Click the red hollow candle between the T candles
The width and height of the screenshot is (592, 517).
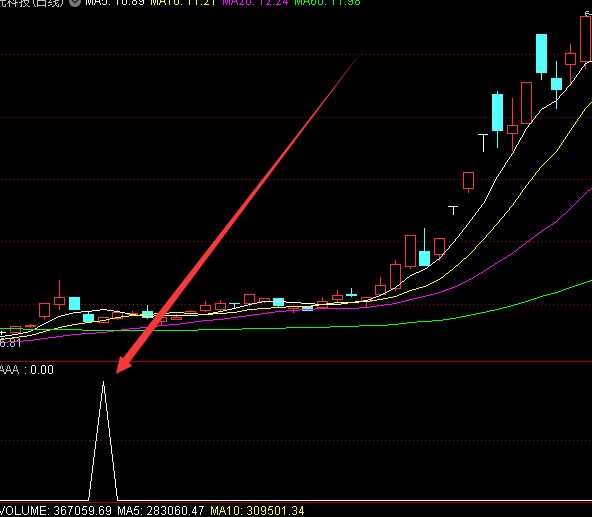(469, 182)
